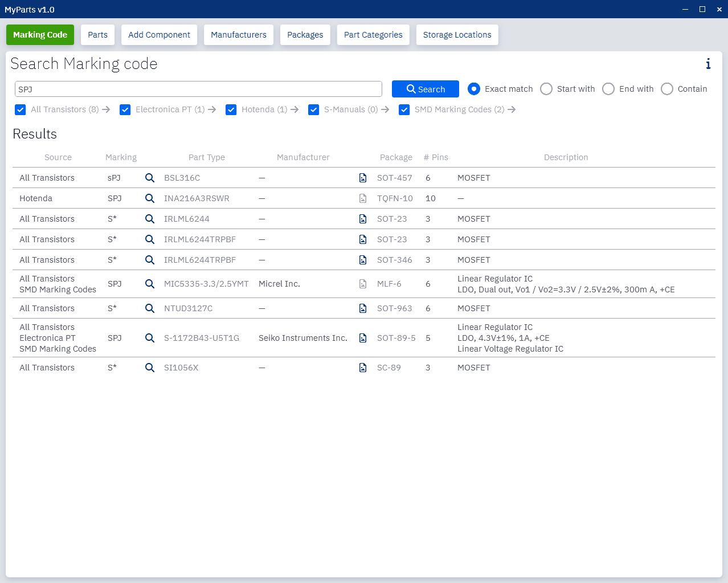Click the Marking column header
The image size is (728, 583).
coord(121,157)
